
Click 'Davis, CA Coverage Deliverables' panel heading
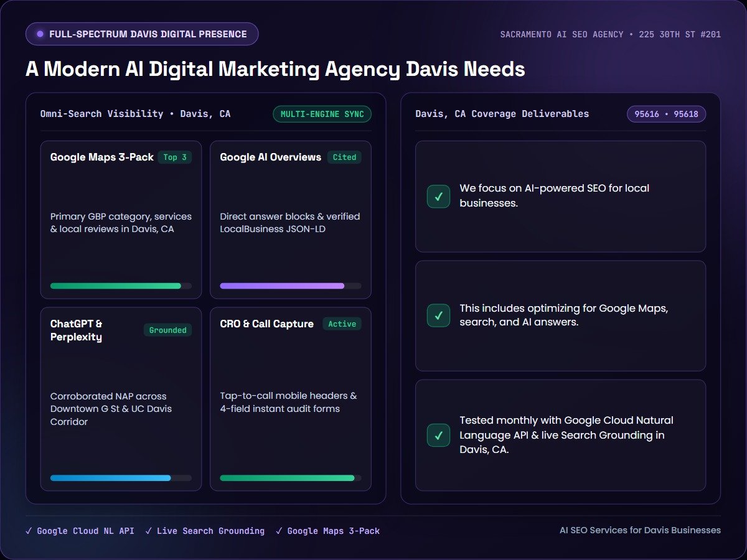pyautogui.click(x=502, y=114)
